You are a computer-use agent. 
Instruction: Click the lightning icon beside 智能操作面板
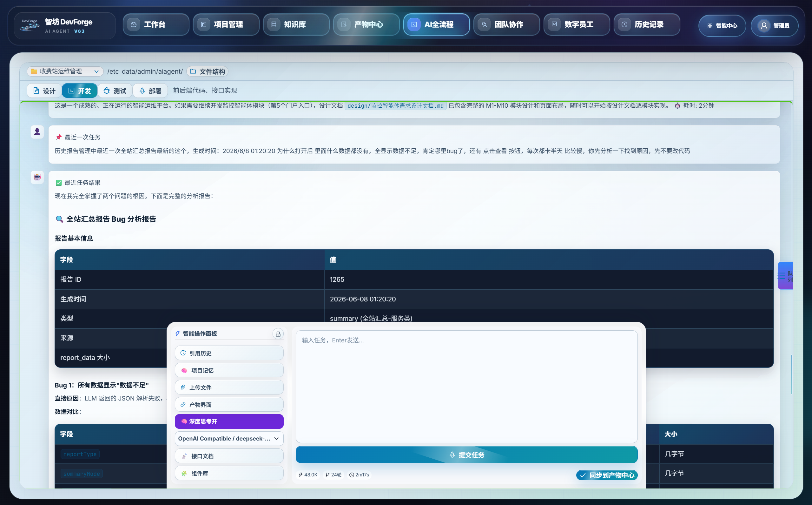tap(178, 334)
